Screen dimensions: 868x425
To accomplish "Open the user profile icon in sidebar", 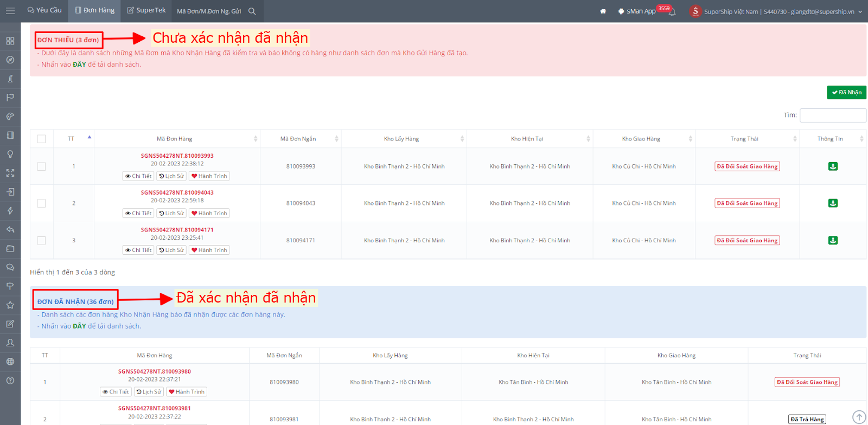I will (x=10, y=343).
